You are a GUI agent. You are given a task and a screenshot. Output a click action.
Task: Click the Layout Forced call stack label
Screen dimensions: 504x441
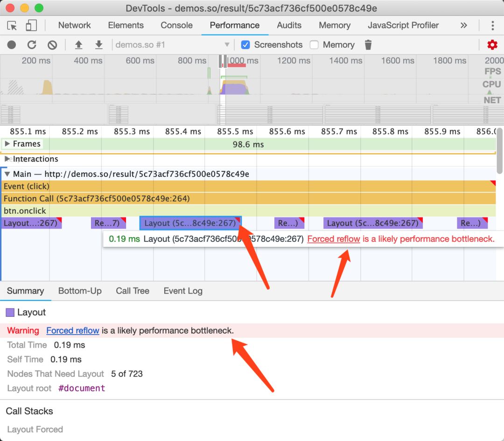[x=35, y=429]
